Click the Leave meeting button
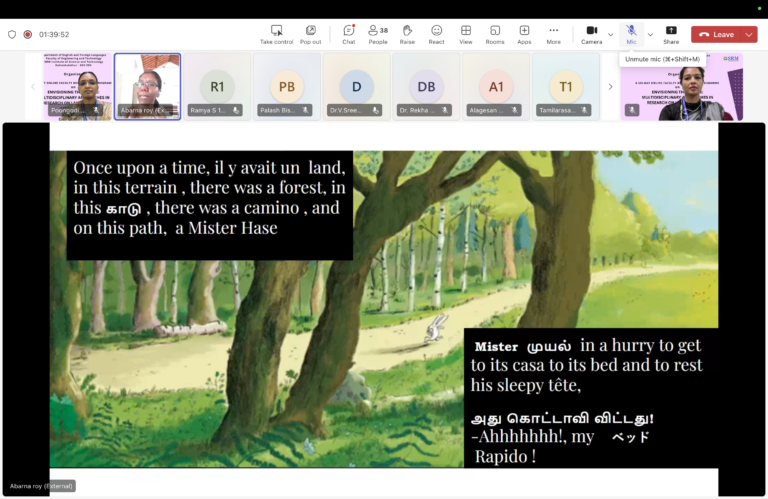 click(717, 34)
